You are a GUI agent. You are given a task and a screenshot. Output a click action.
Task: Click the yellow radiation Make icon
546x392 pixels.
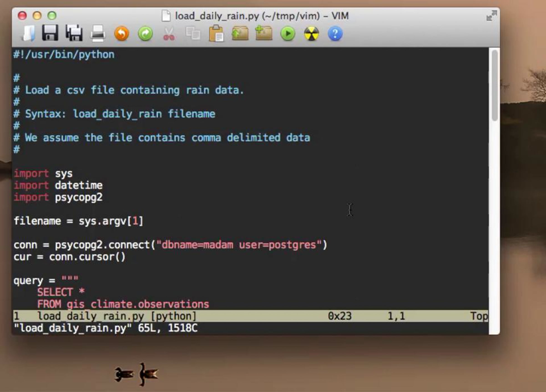point(311,33)
